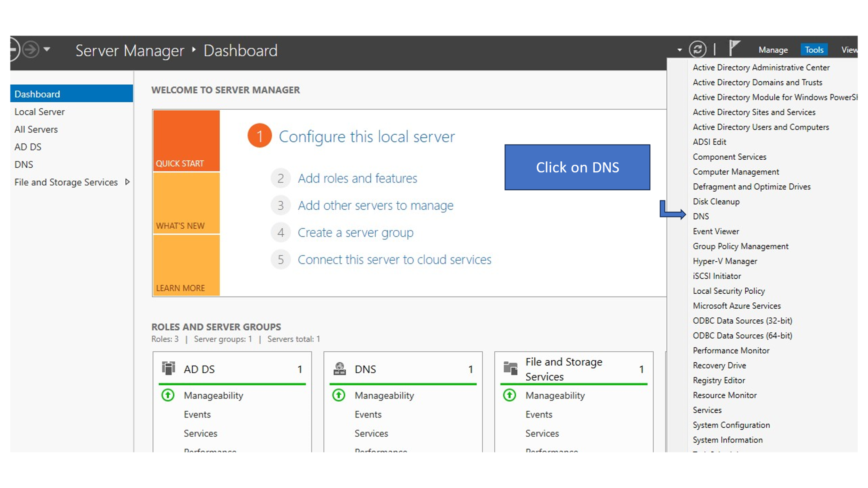Click DNS tile Manageability status icon

tap(339, 395)
